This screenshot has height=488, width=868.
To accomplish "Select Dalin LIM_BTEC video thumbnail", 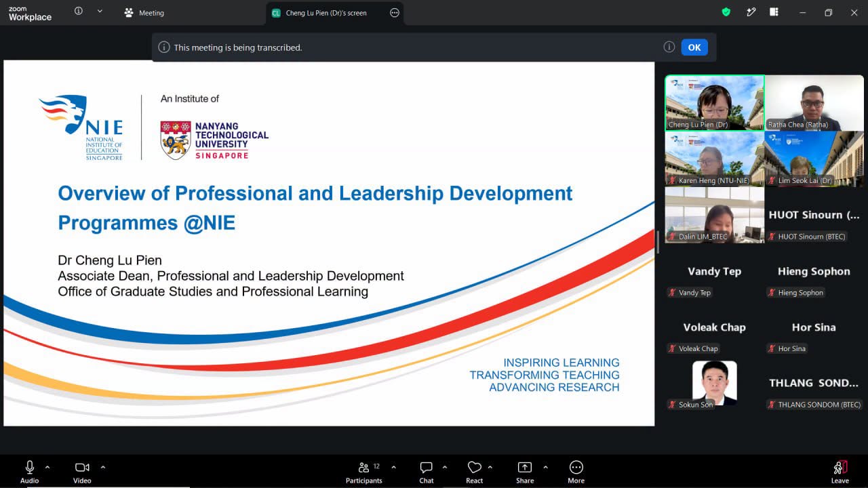I will coord(715,215).
